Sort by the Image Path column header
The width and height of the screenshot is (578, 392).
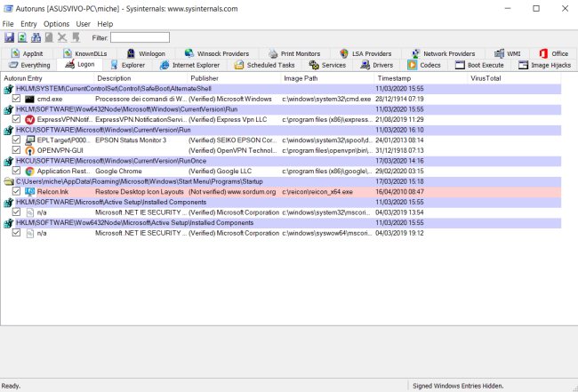[x=328, y=78]
